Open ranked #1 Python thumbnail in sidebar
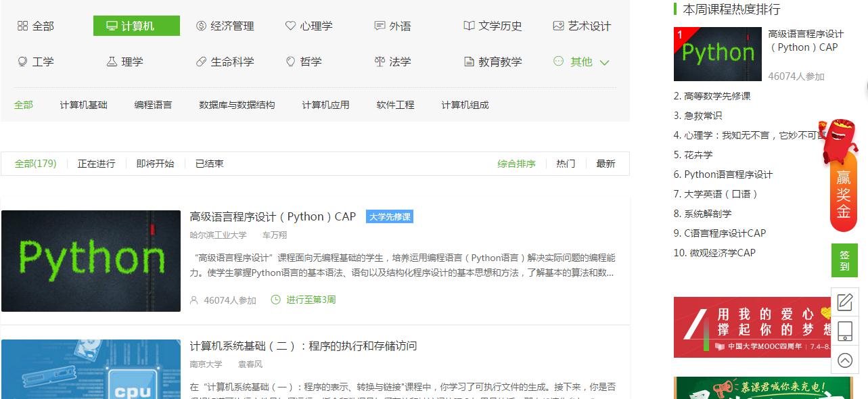Viewport: 868px width, 399px height. (717, 54)
